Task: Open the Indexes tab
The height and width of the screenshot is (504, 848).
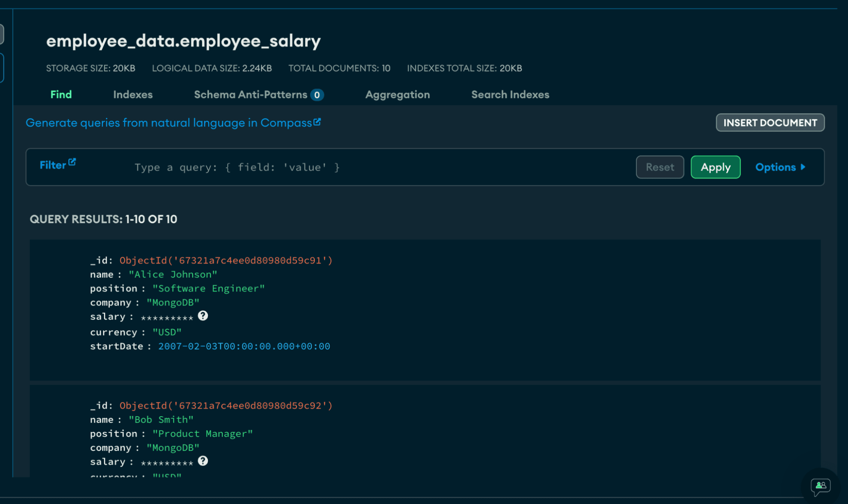Action: [x=133, y=95]
